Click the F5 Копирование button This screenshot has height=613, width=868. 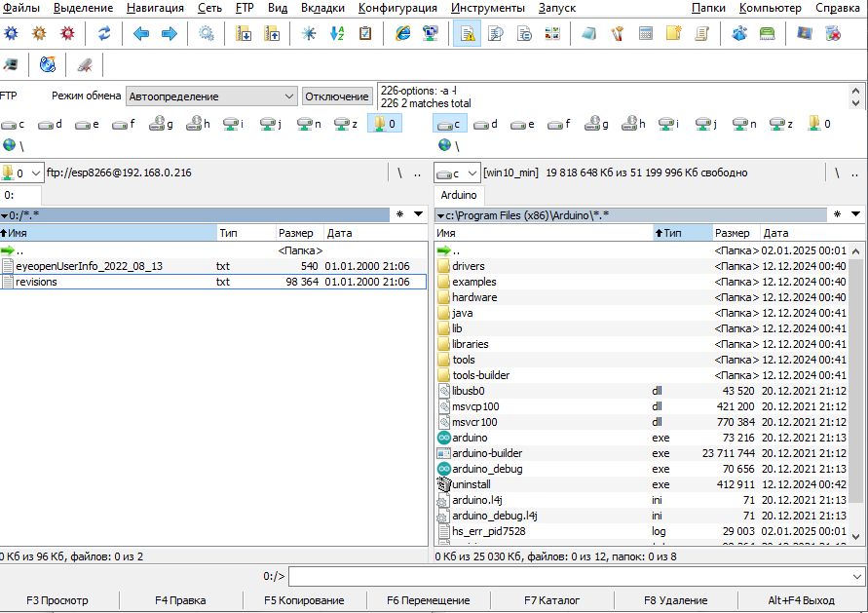(304, 600)
